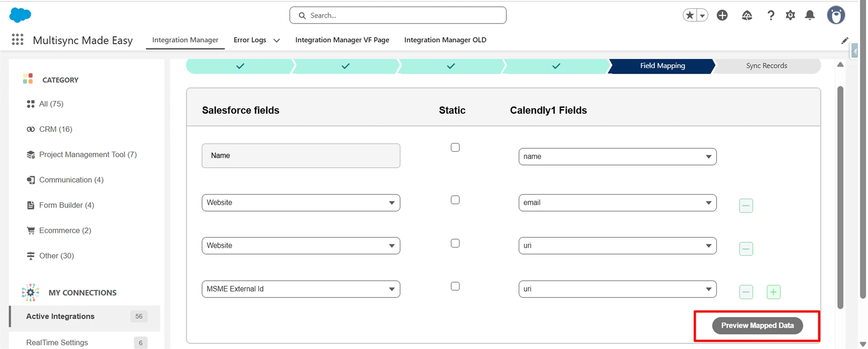Go to the second completed path step

(x=346, y=66)
